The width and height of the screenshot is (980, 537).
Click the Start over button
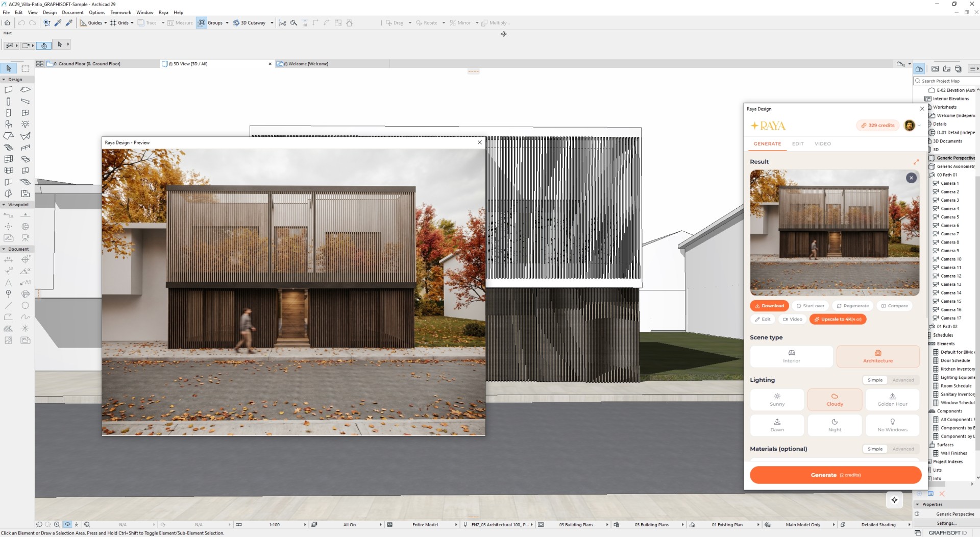point(810,306)
